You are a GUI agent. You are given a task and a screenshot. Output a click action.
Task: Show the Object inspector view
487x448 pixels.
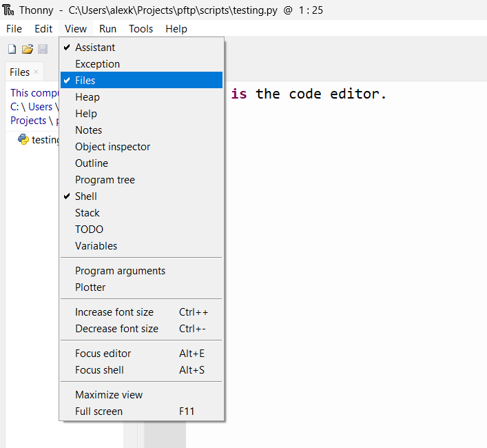coord(141,147)
